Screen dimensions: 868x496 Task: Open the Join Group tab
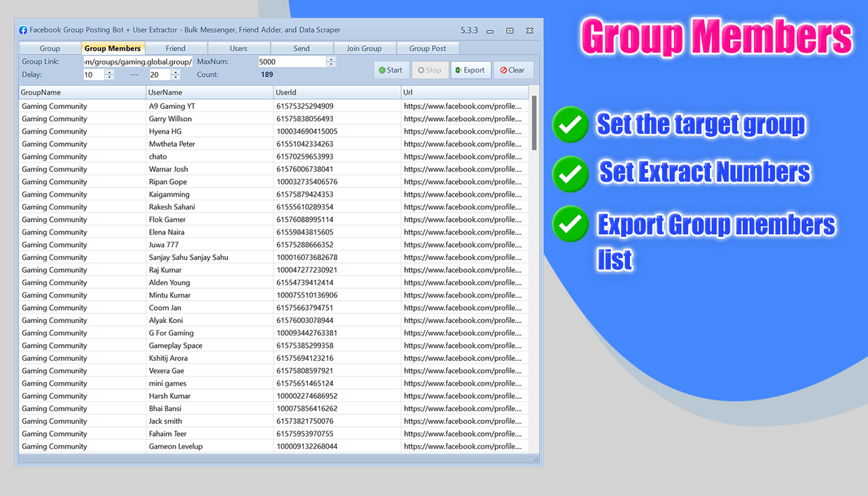(x=364, y=48)
